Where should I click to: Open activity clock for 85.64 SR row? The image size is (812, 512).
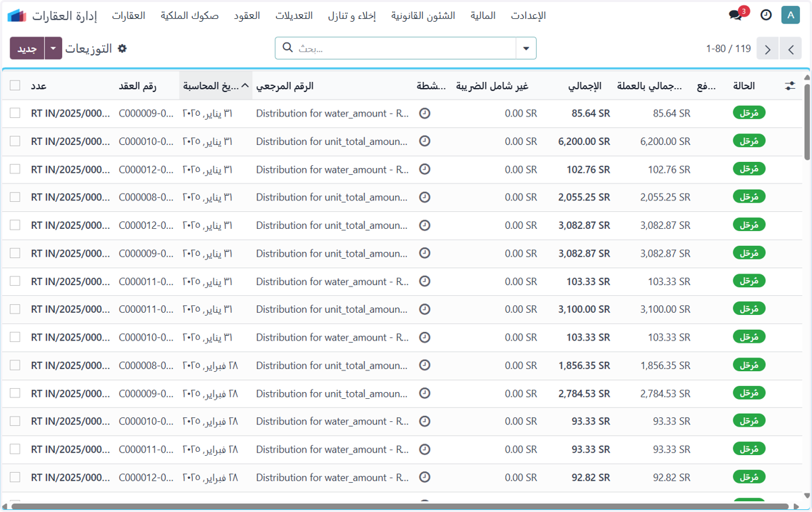pos(425,114)
